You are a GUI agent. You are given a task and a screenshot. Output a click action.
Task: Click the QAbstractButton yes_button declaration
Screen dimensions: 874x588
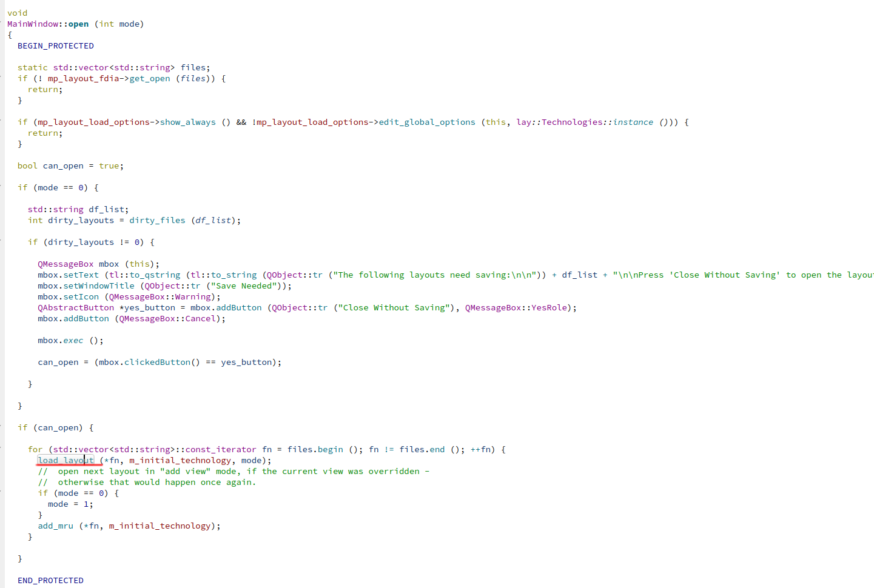pos(307,307)
